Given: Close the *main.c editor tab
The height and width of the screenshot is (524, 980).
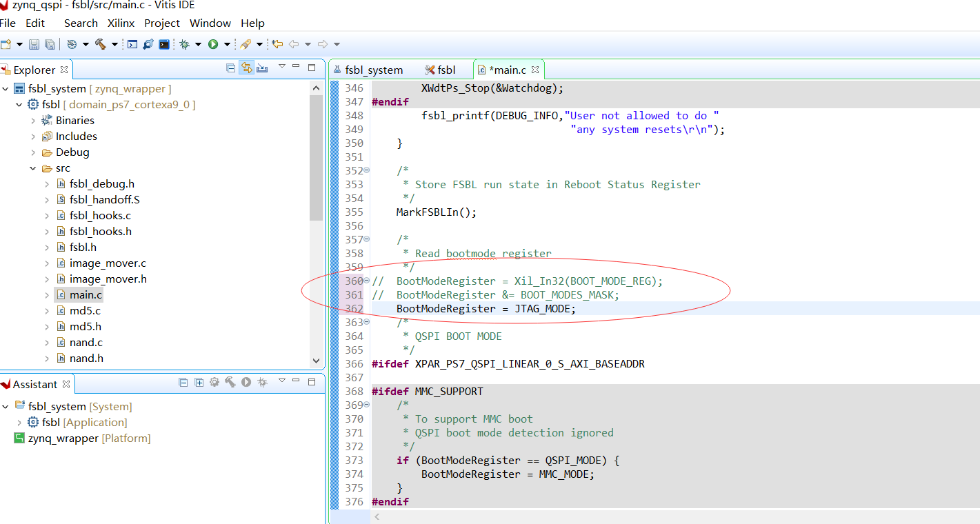Looking at the screenshot, I should (535, 70).
